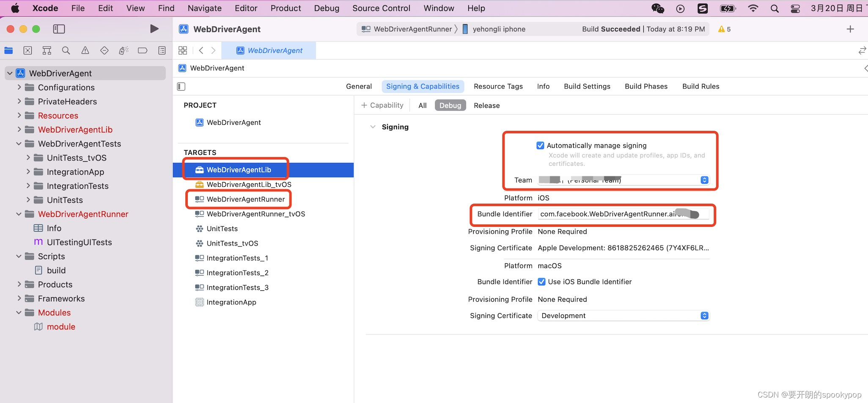Screen dimensions: 868x403
Task: Open the project navigator folder icon
Action: (8, 50)
